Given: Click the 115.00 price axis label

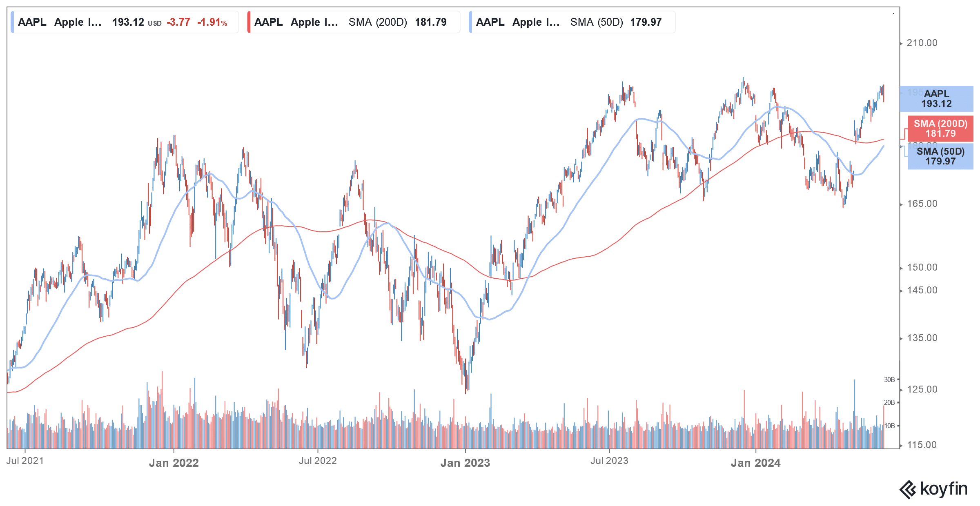Looking at the screenshot, I should coord(922,445).
